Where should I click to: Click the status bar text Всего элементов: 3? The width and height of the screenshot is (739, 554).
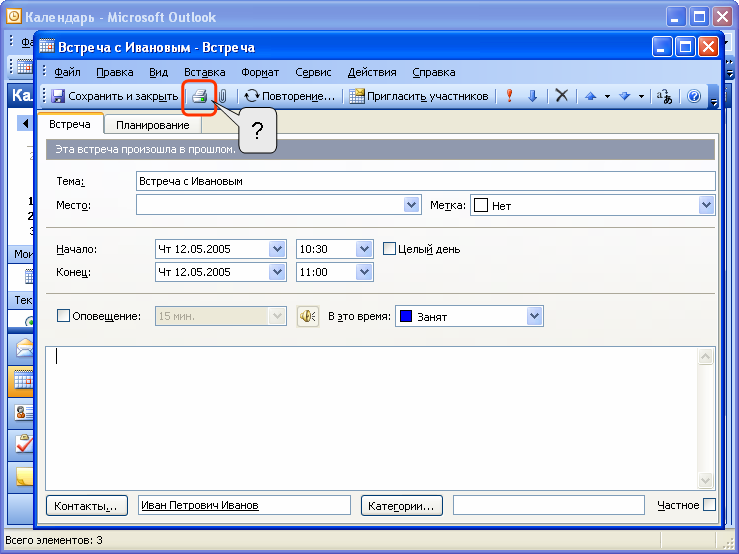[54, 540]
